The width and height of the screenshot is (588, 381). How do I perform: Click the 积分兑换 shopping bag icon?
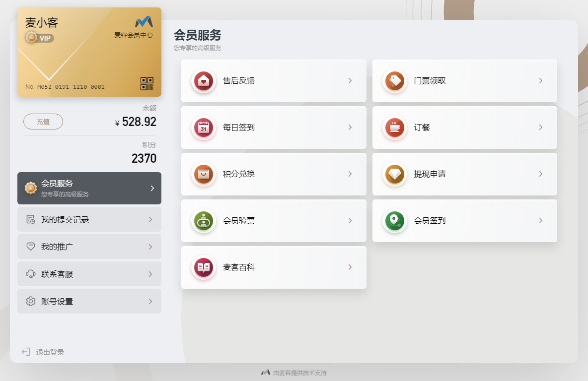coord(204,174)
